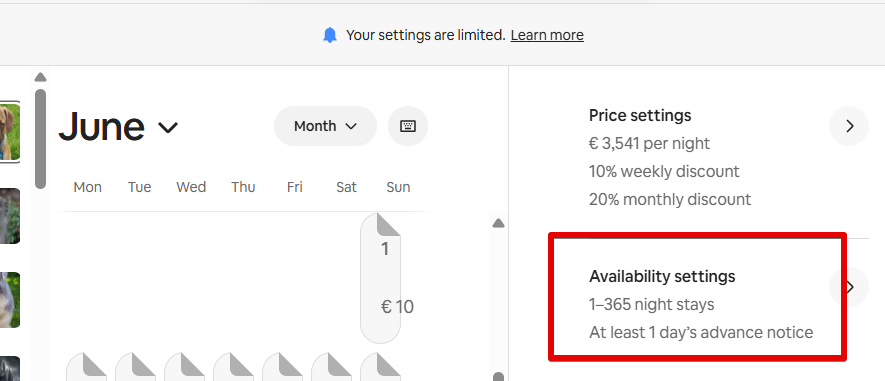The height and width of the screenshot is (381, 885).
Task: Open Price settings via its arrow icon
Action: [849, 126]
